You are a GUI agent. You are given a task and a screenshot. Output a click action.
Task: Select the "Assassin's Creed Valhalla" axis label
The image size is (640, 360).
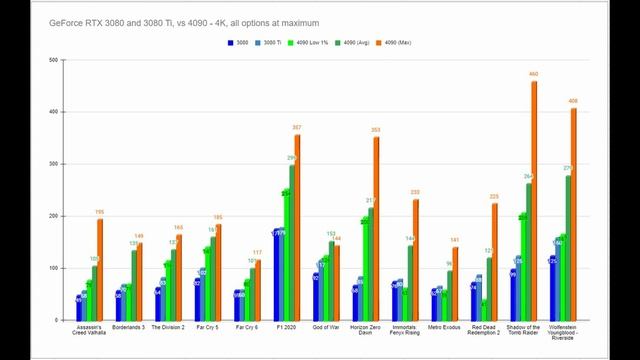[89, 330]
